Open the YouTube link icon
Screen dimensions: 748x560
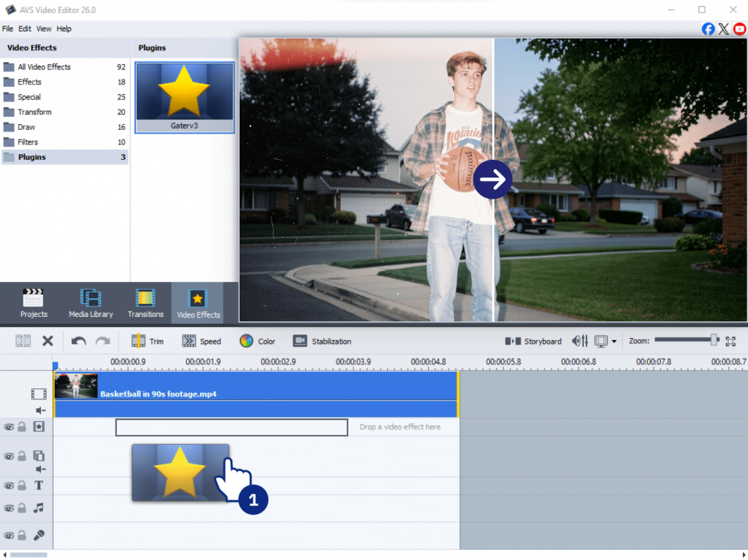pos(739,29)
